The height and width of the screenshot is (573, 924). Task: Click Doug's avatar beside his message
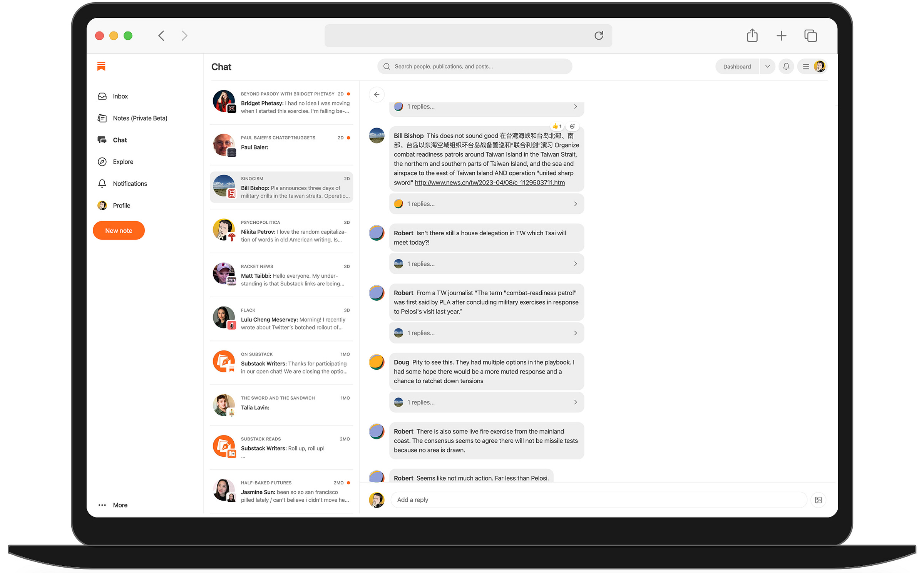click(377, 362)
